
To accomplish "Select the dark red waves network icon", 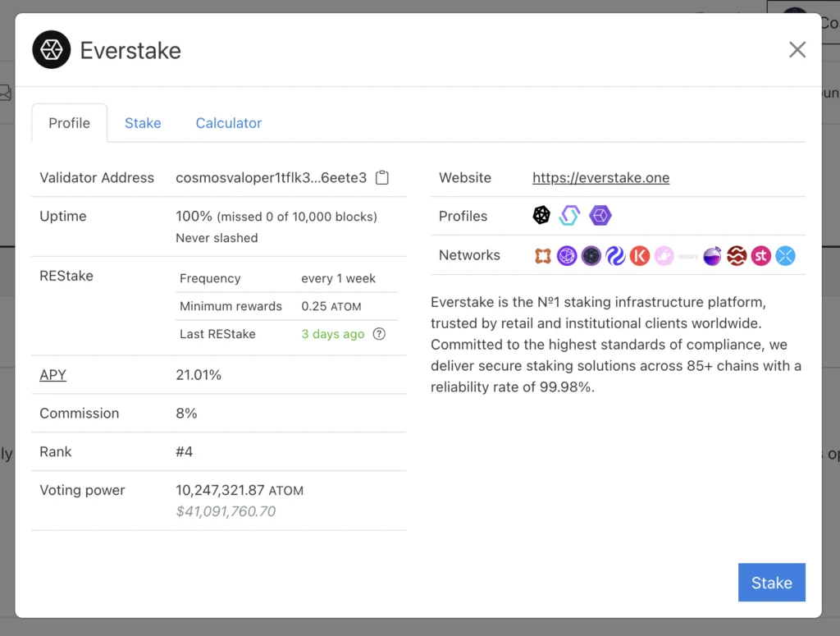I will coord(737,256).
